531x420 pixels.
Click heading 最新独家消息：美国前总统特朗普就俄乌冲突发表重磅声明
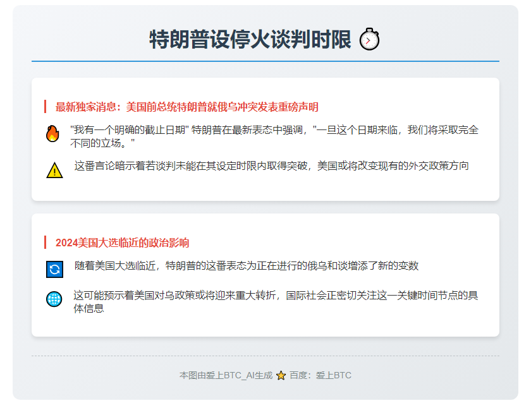click(187, 107)
